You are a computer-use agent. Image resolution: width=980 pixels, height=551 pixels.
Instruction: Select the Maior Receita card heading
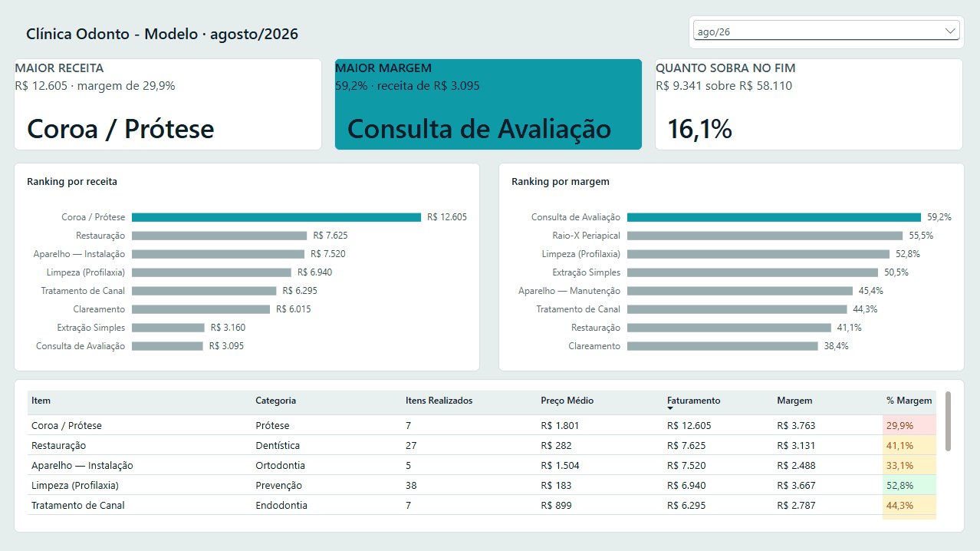pyautogui.click(x=59, y=68)
